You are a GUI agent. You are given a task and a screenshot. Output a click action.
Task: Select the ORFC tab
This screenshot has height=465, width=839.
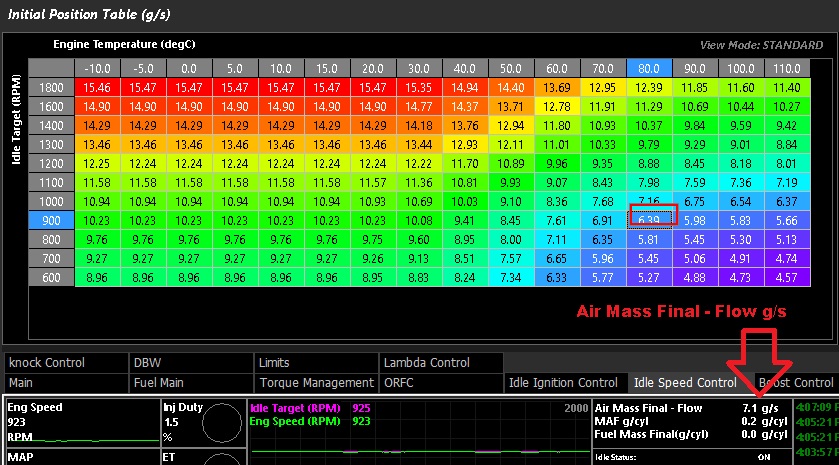click(441, 383)
